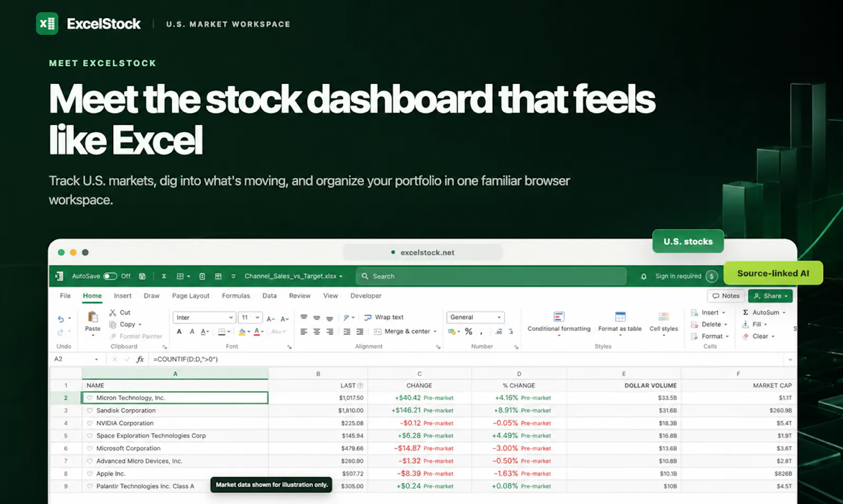843x504 pixels.
Task: Switch to the Developer tab
Action: tap(366, 295)
